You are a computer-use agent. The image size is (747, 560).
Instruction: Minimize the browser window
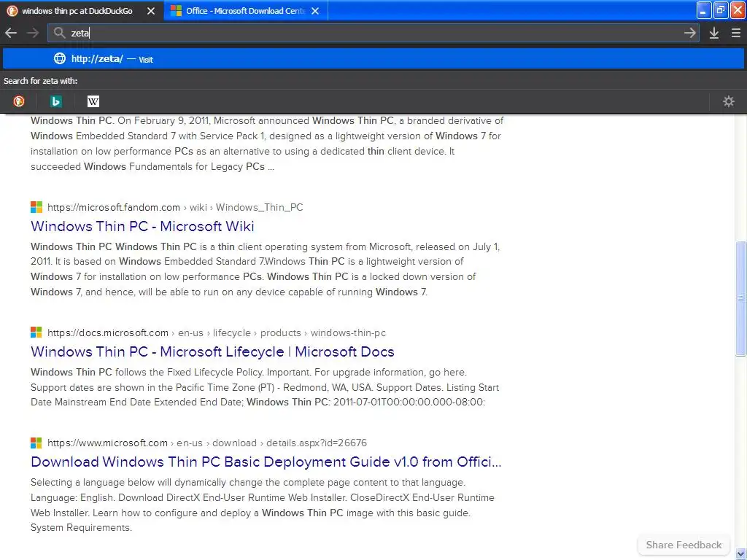(x=704, y=10)
